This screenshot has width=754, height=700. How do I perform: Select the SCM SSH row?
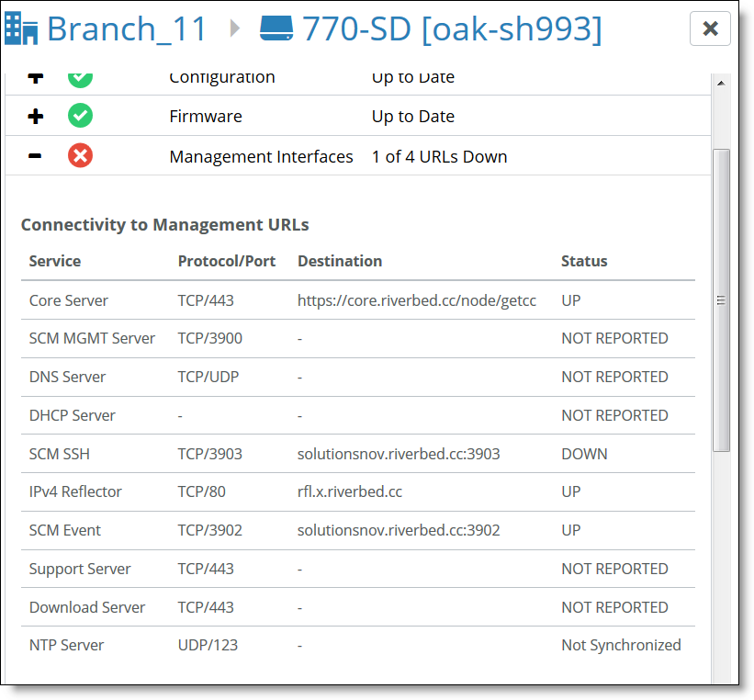(x=358, y=454)
